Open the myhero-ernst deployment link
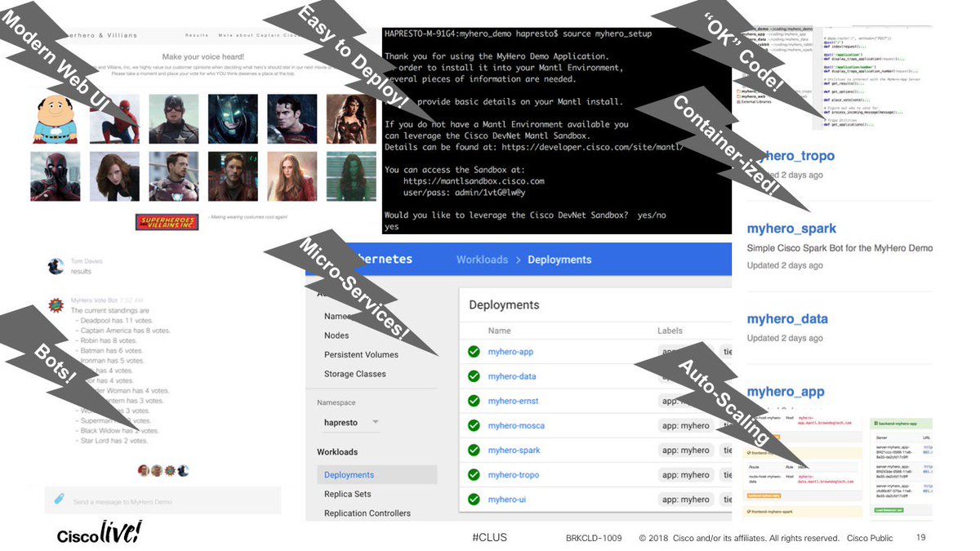The image size is (980, 551). 514,401
